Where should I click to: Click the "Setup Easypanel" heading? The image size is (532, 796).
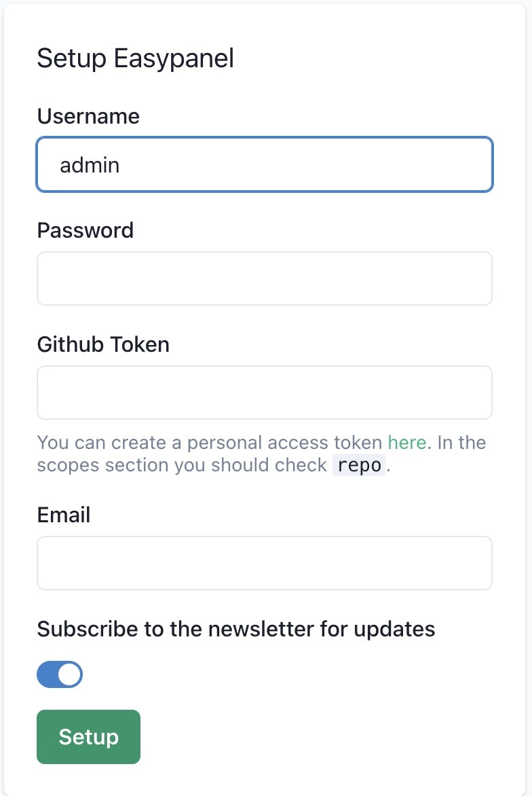[135, 58]
